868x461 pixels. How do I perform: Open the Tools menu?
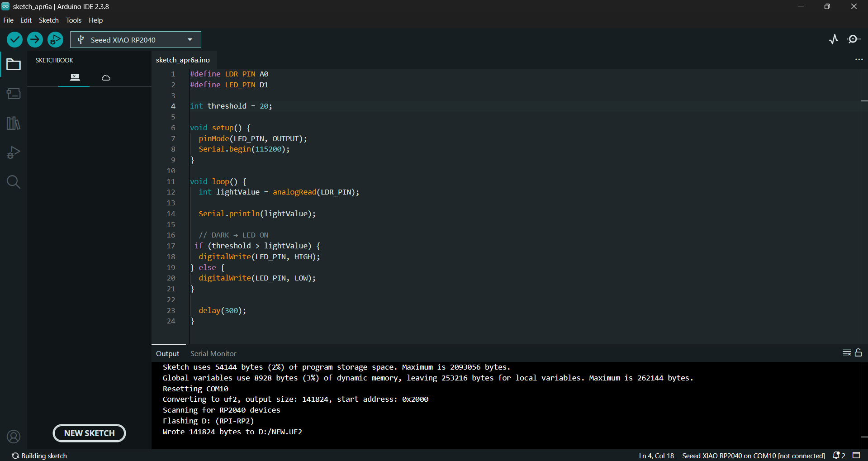pos(73,20)
